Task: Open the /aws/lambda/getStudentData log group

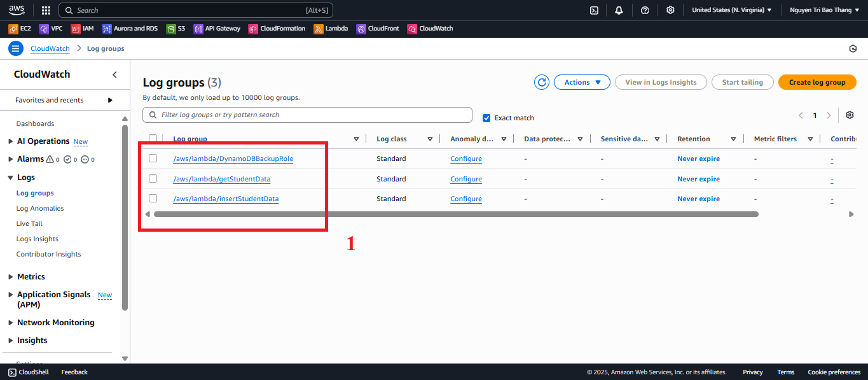Action: point(222,179)
